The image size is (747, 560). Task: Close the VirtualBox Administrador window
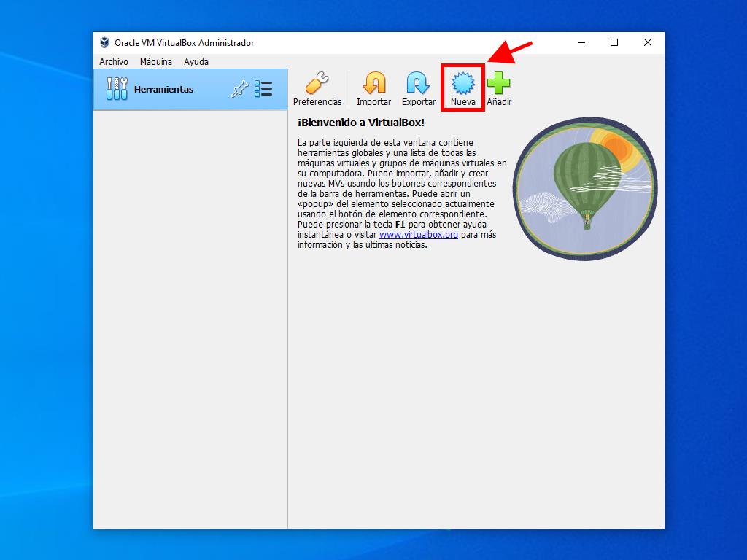point(647,43)
